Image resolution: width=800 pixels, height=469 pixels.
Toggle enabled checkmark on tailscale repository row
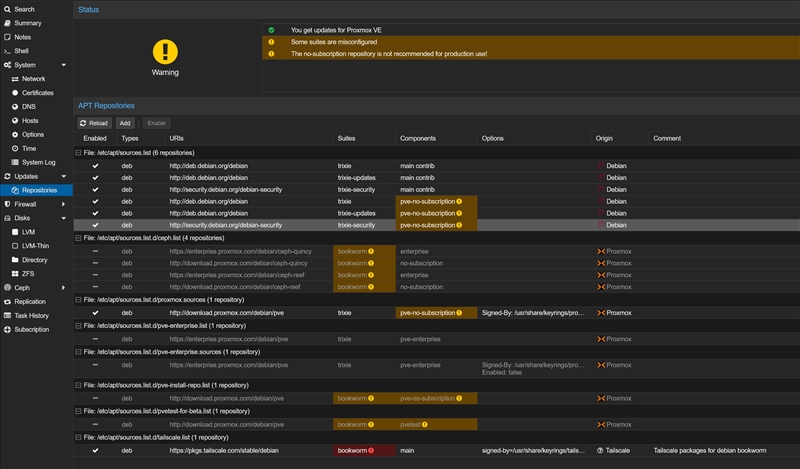95,451
